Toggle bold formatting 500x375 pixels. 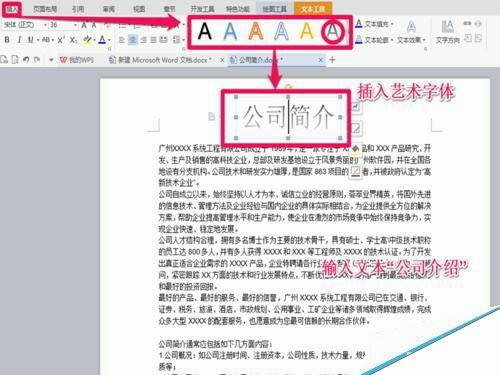7,40
